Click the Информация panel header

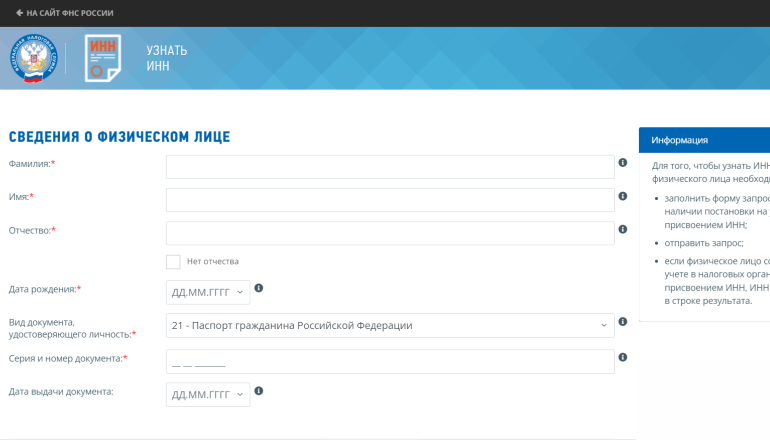click(x=704, y=140)
